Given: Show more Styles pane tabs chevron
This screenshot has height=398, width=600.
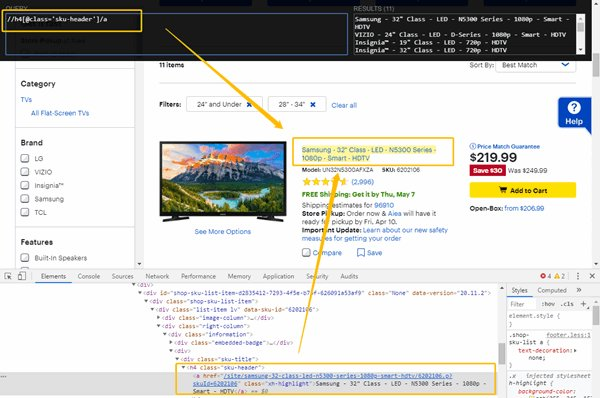Looking at the screenshot, I should 579,290.
